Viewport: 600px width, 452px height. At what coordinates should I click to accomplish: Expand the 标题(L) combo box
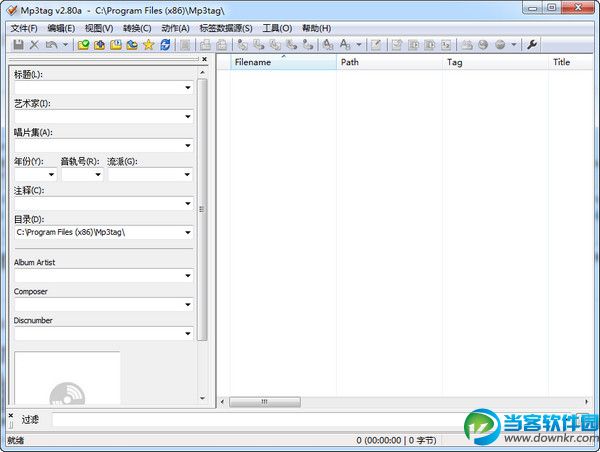point(188,88)
